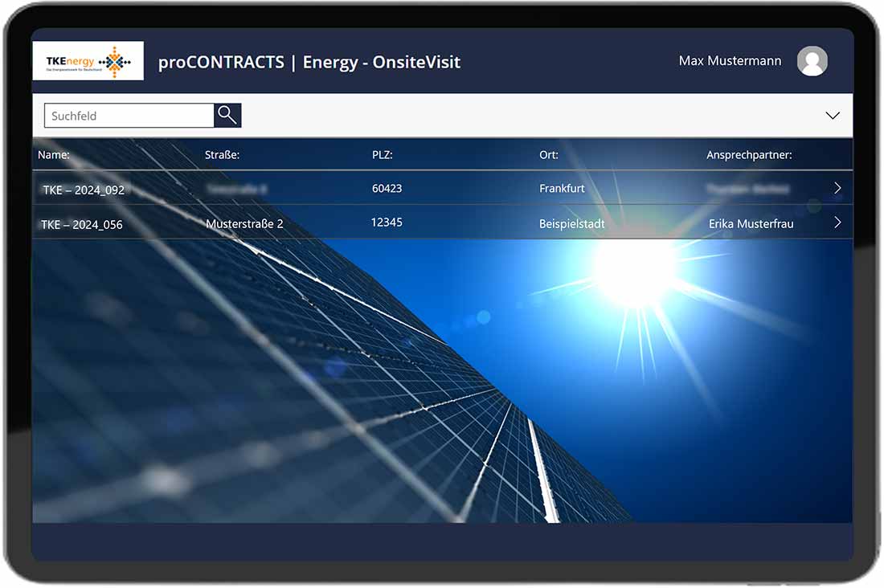Click the Ansprechpartner column header
This screenshot has height=588, width=884.
point(749,154)
